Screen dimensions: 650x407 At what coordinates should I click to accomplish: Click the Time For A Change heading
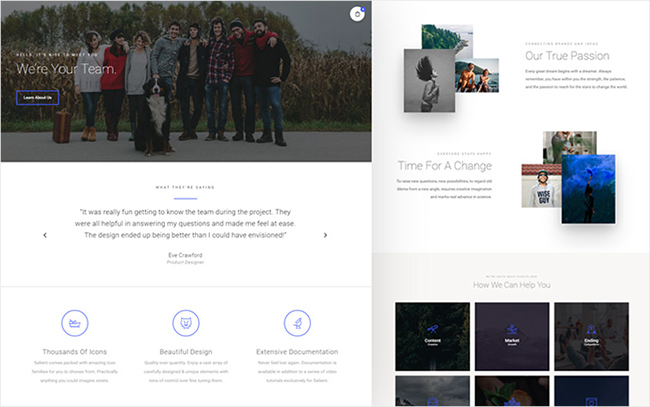445,166
